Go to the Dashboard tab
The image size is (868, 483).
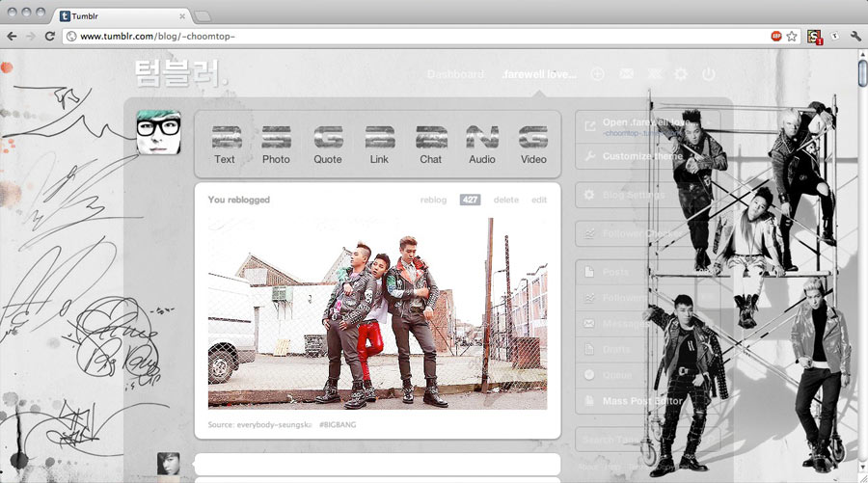click(x=455, y=74)
